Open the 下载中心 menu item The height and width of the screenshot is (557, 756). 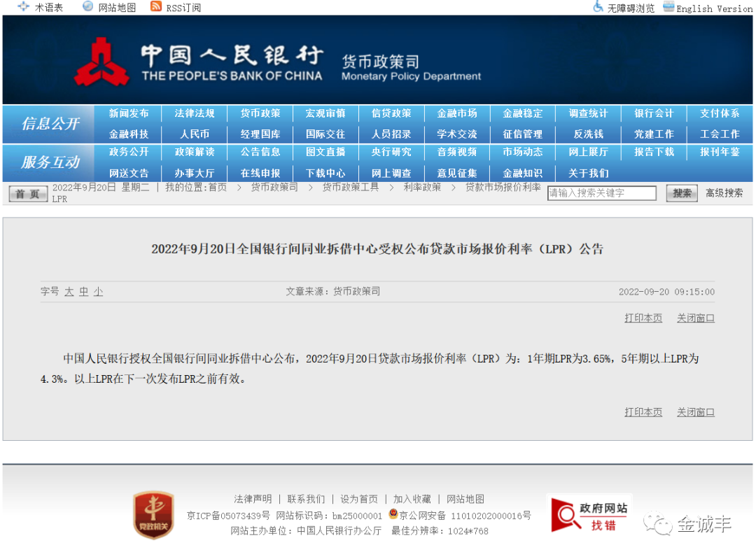pos(325,174)
